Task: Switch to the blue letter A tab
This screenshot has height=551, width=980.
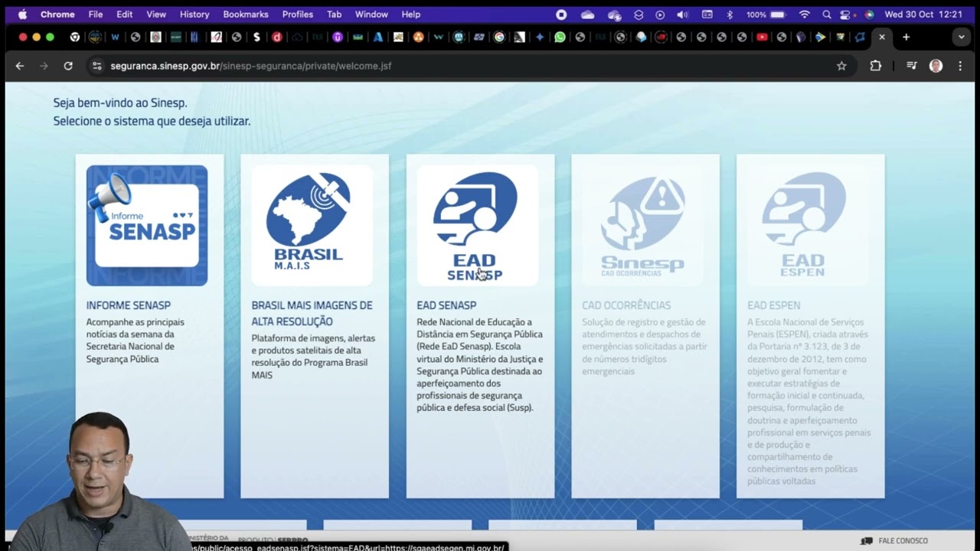Action: pos(378,37)
